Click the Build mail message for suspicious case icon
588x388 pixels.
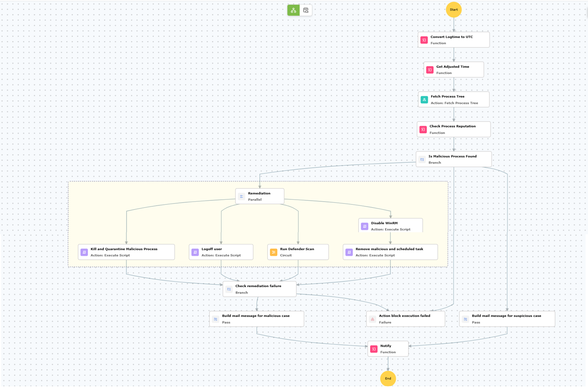tap(465, 319)
